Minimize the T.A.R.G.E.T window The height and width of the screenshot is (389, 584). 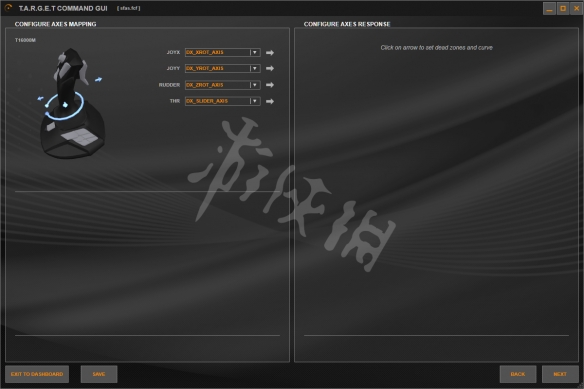tap(549, 9)
